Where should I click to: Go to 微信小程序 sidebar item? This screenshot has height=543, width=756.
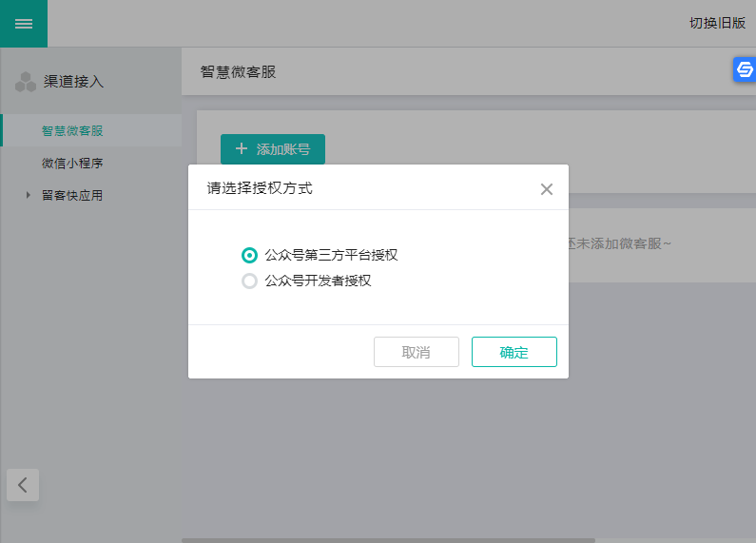coord(72,164)
